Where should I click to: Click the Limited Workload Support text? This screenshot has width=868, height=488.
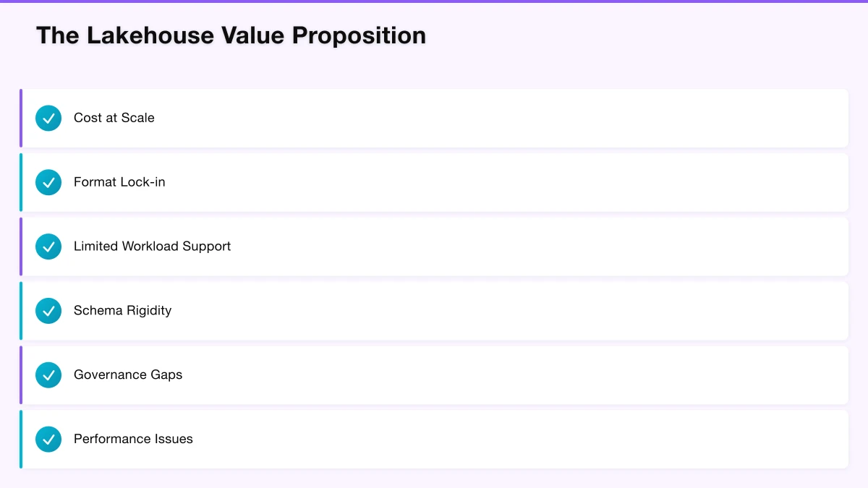click(x=152, y=247)
